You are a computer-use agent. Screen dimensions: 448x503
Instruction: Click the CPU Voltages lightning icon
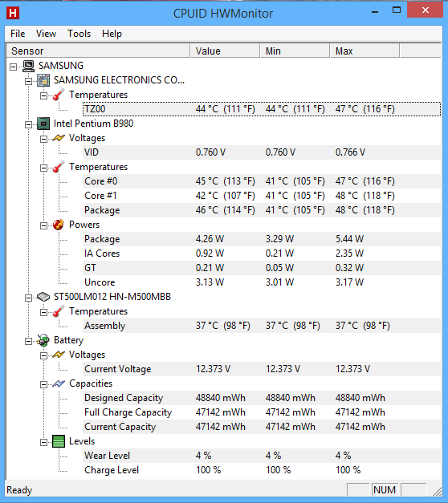(x=59, y=138)
